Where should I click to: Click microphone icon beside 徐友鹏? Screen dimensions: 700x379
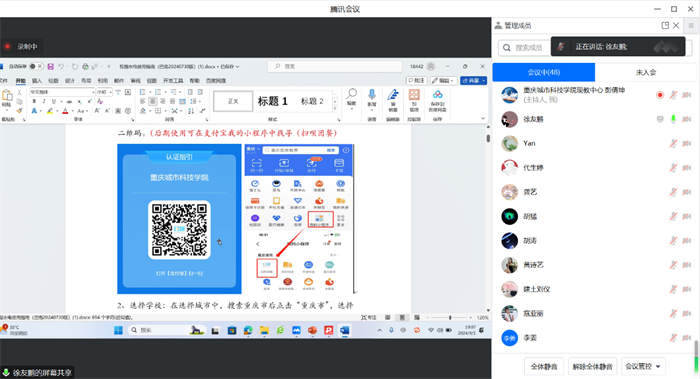(x=673, y=119)
